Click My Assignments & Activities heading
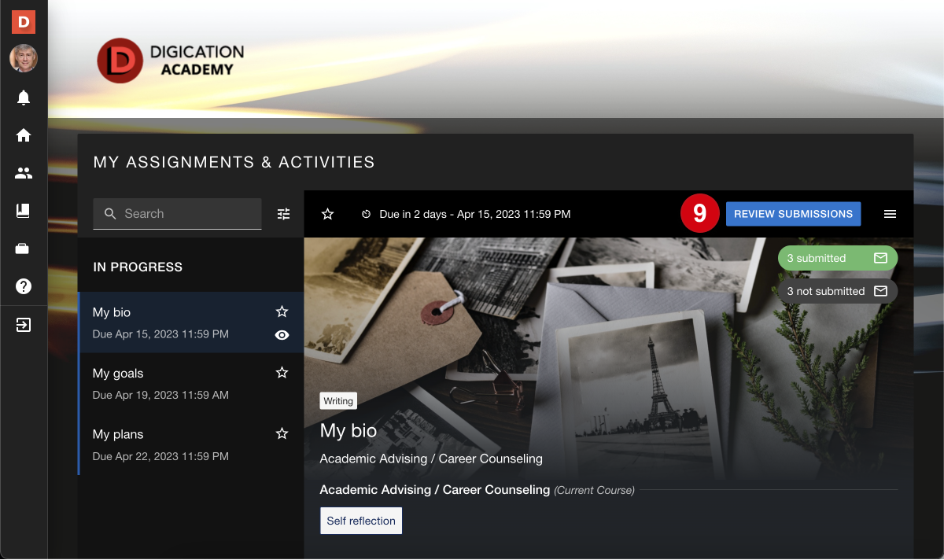 (234, 163)
